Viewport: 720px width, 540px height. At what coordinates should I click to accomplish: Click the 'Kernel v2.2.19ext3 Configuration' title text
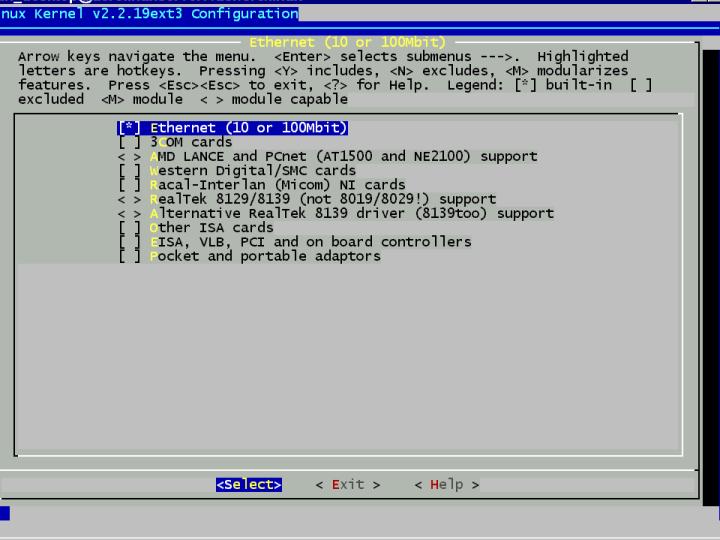(166, 13)
